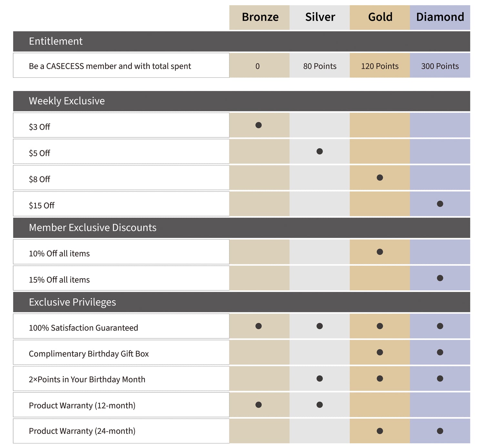This screenshot has height=448, width=484.
Task: Click Diamond dot for Product Warranty (24-month)
Action: pyautogui.click(x=440, y=431)
